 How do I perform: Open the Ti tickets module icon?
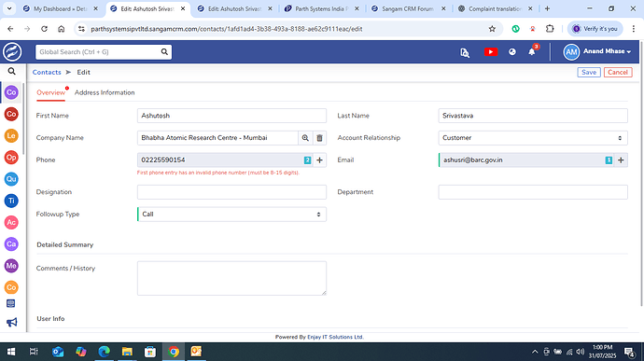[x=11, y=201]
